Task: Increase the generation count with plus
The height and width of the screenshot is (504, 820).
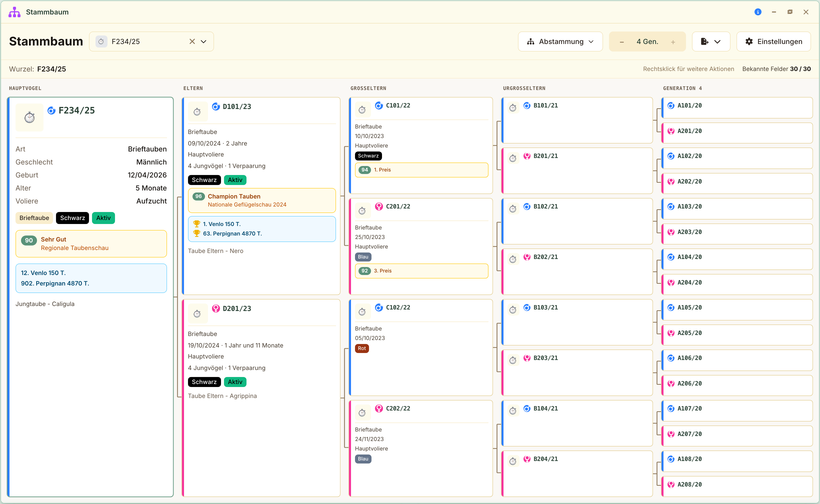Action: tap(673, 42)
